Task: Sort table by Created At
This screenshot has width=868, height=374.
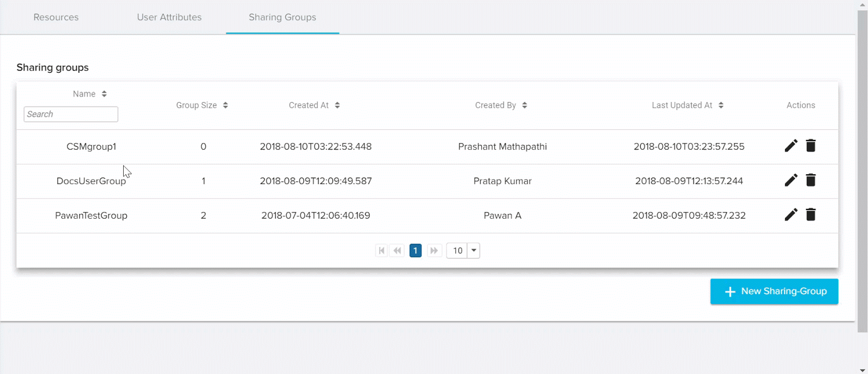Action: [x=337, y=105]
